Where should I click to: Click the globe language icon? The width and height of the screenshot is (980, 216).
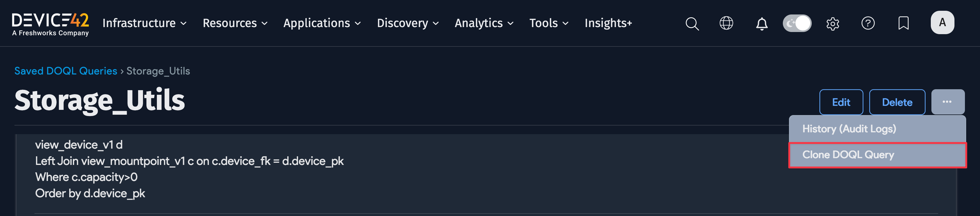[727, 23]
